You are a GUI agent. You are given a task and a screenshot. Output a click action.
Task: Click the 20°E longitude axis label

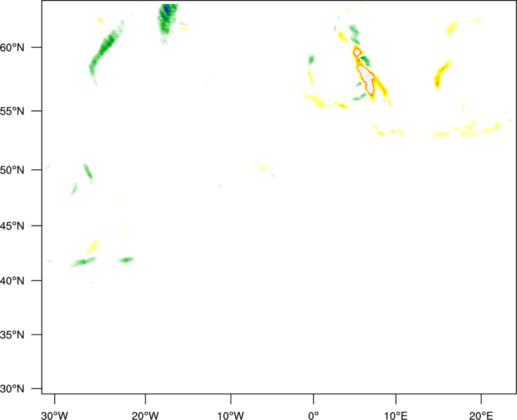click(481, 414)
